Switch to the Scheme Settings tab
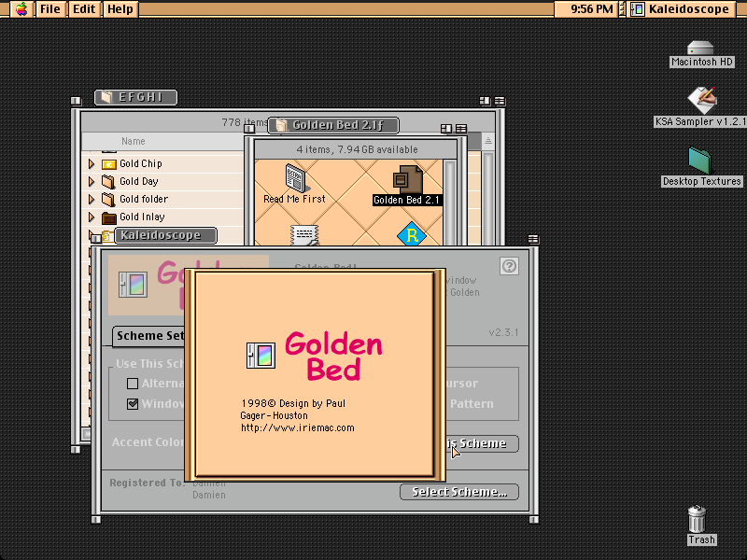The height and width of the screenshot is (560, 747). point(149,336)
